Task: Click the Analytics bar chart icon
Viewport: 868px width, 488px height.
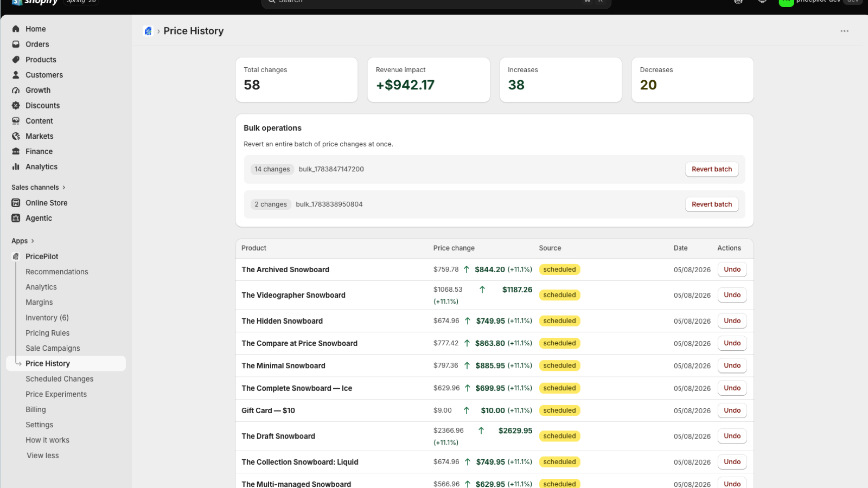Action: coord(16,166)
